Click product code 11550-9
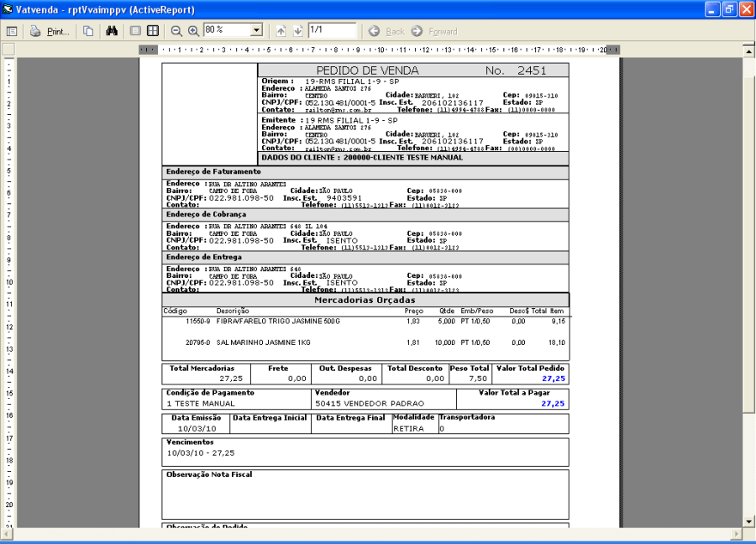756x544 pixels. 197,322
